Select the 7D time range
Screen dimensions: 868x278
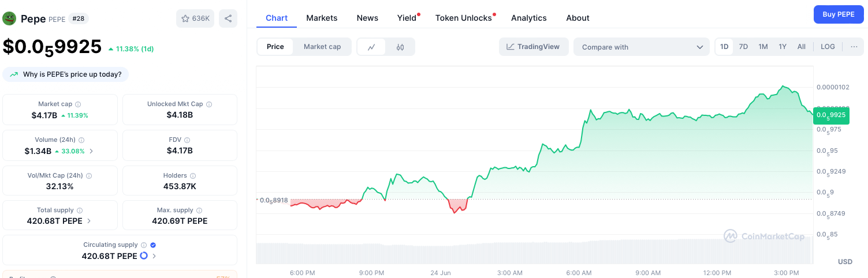pyautogui.click(x=744, y=47)
